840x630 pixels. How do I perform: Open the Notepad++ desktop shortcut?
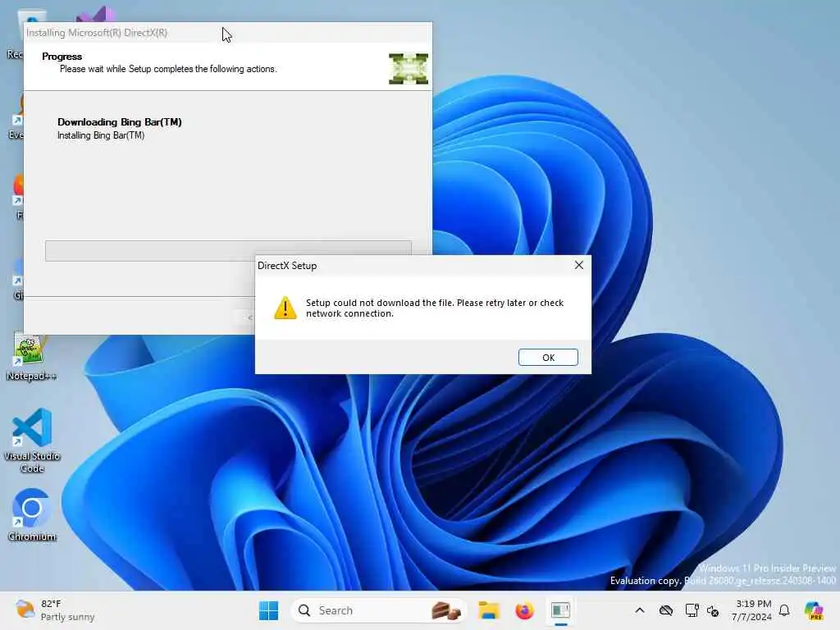(31, 356)
